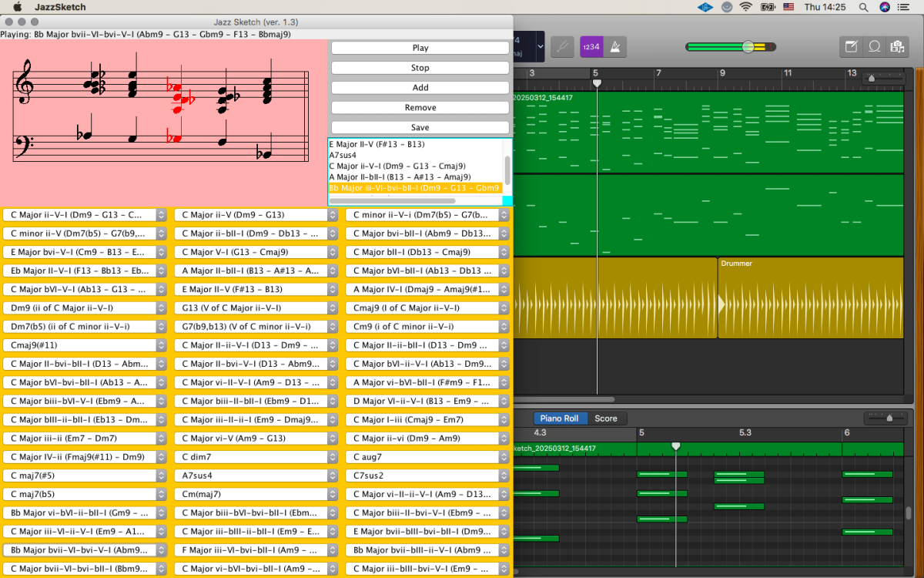
Task: Click the smiley face menu bar icon
Action: [727, 7]
